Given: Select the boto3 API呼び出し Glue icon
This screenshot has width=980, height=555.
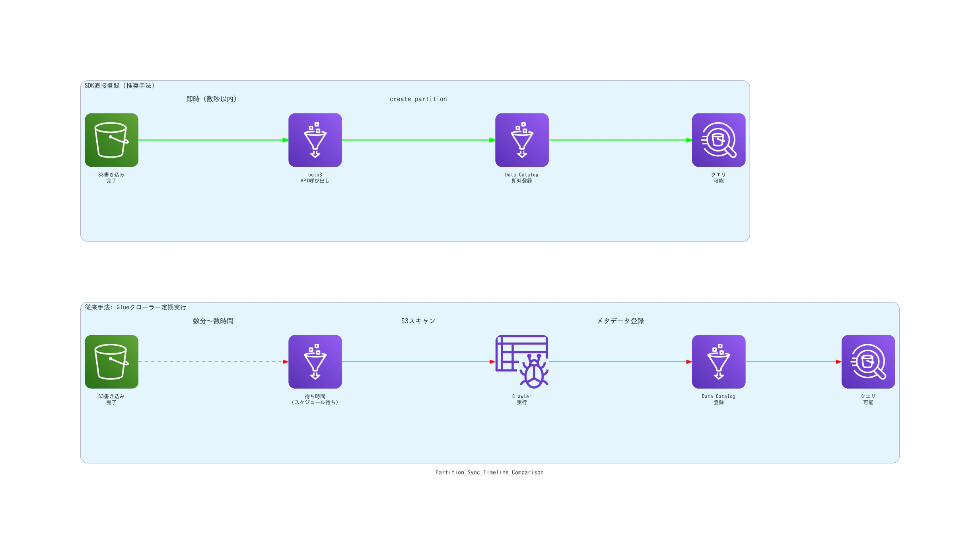Looking at the screenshot, I should coord(315,140).
